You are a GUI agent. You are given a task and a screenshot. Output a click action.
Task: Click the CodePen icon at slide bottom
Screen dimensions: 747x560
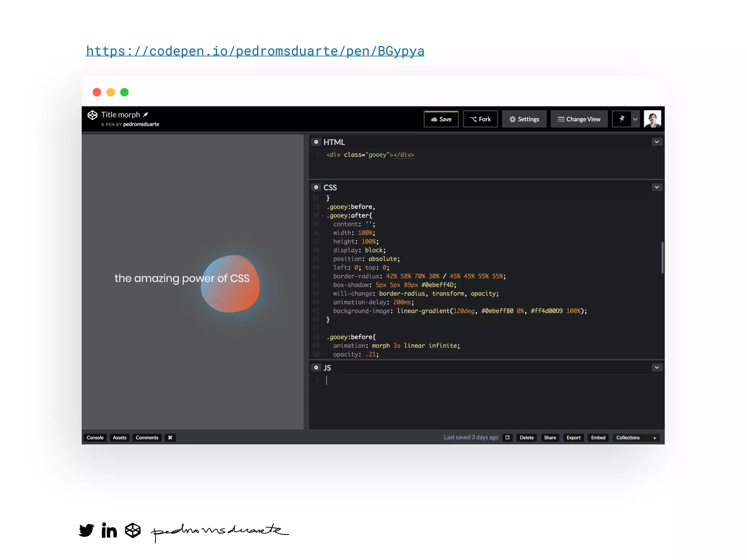133,530
